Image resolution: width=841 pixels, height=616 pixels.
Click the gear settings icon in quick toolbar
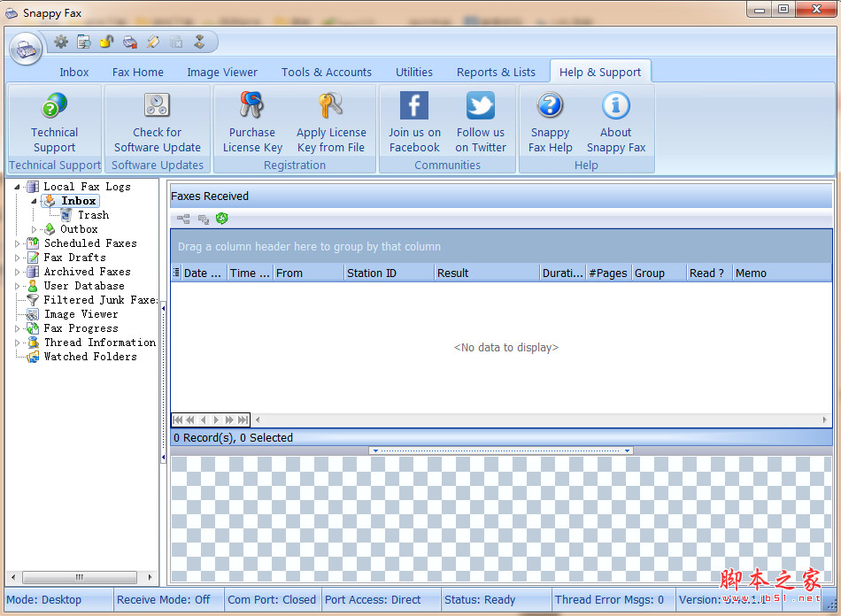point(61,42)
